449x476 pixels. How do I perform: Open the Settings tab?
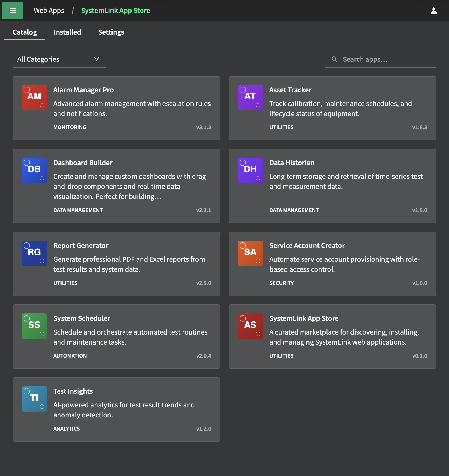[111, 32]
